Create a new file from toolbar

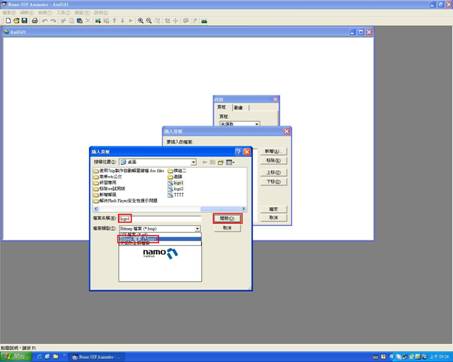(8, 21)
